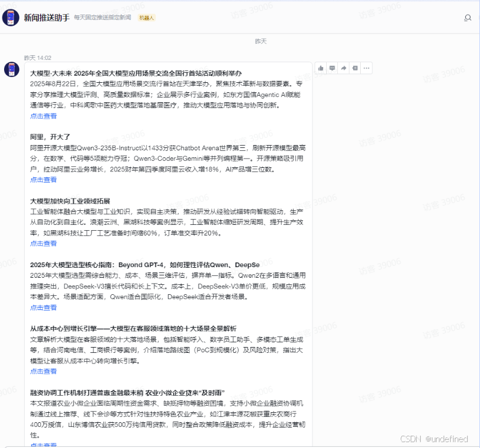Open the search icon in the chat header
480x448 pixels.
pos(468,18)
